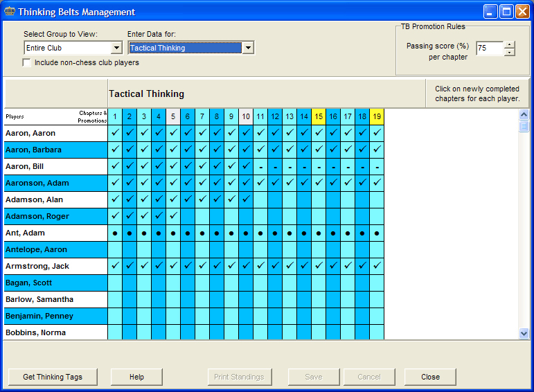This screenshot has height=392, width=534.
Task: Select chapter 15 yellow column header
Action: (319, 117)
